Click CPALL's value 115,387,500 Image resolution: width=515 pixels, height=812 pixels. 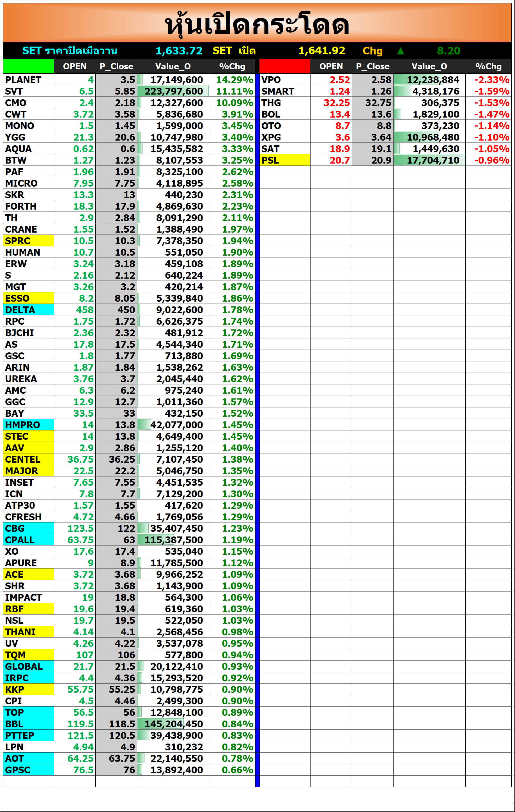pyautogui.click(x=173, y=540)
